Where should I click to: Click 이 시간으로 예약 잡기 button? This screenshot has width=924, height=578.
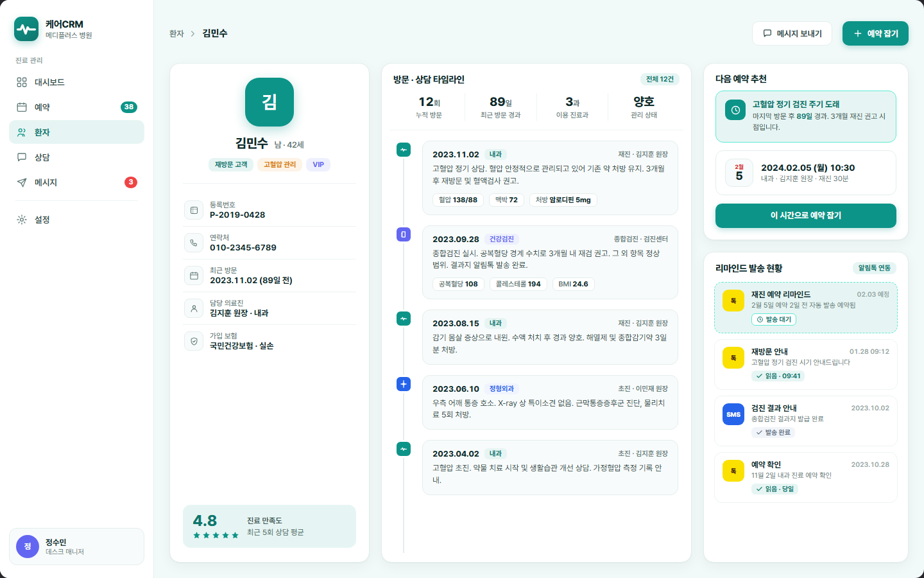(806, 216)
